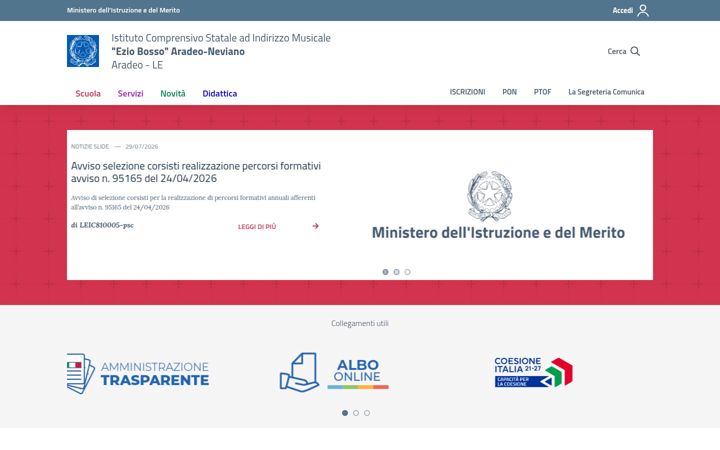
Task: Click the Cerca search label
Action: [617, 51]
